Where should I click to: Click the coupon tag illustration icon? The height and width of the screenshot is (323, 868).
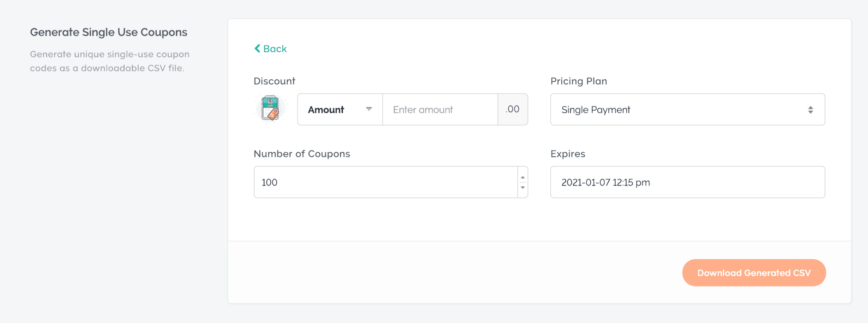point(270,109)
